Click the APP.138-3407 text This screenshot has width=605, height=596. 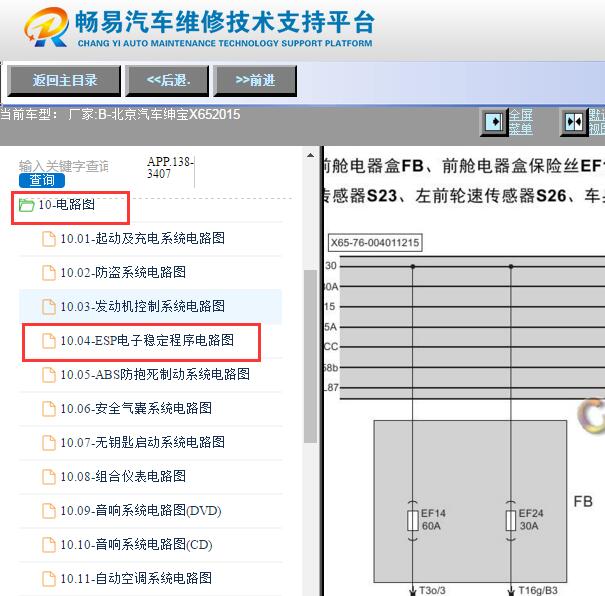point(170,167)
